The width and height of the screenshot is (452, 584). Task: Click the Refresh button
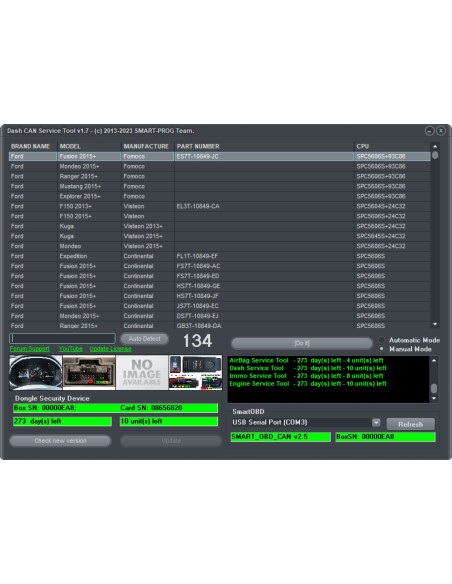click(x=410, y=424)
